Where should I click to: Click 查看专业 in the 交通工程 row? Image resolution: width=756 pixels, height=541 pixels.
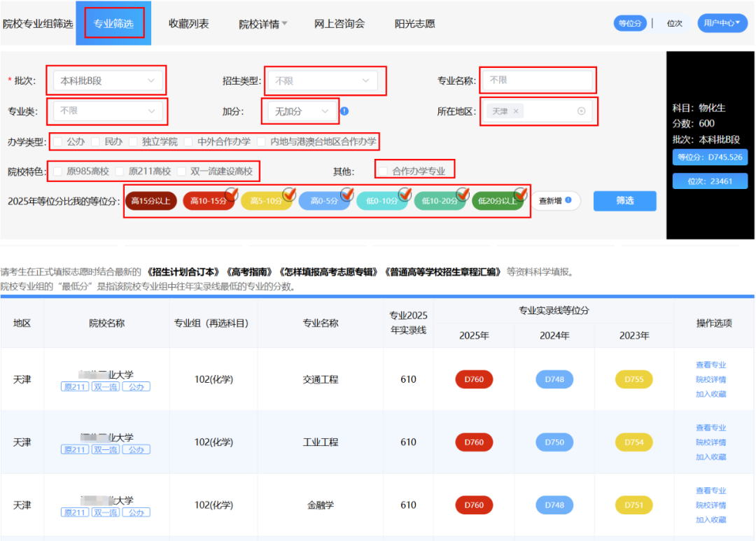pyautogui.click(x=710, y=365)
